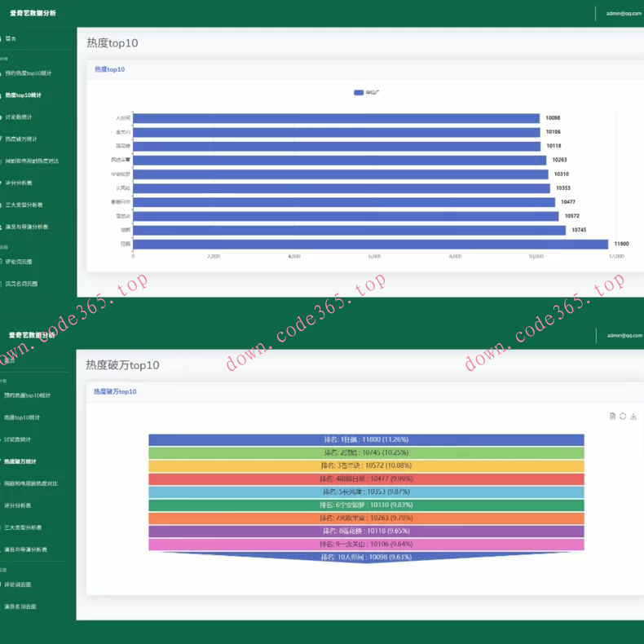The image size is (644, 644).
Task: Click the 热度top10 card header link
Action: tap(110, 69)
